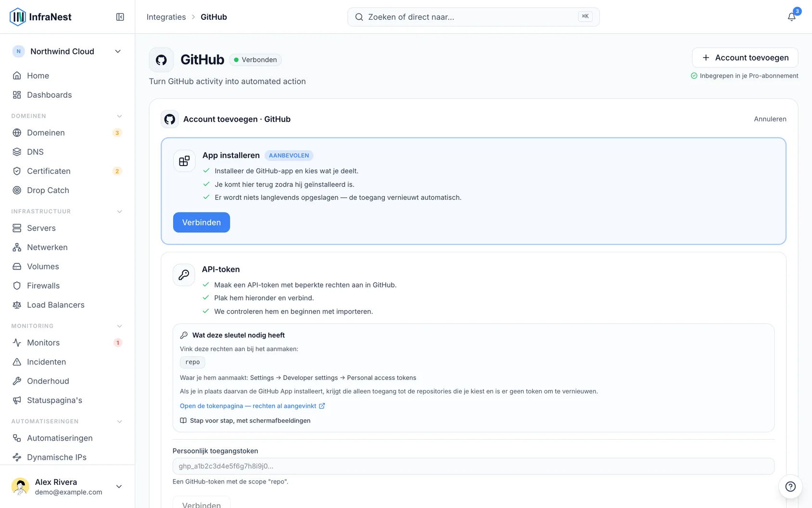Screen dimensions: 812x508
Task: Click the DNS layers icon
Action: (x=17, y=152)
